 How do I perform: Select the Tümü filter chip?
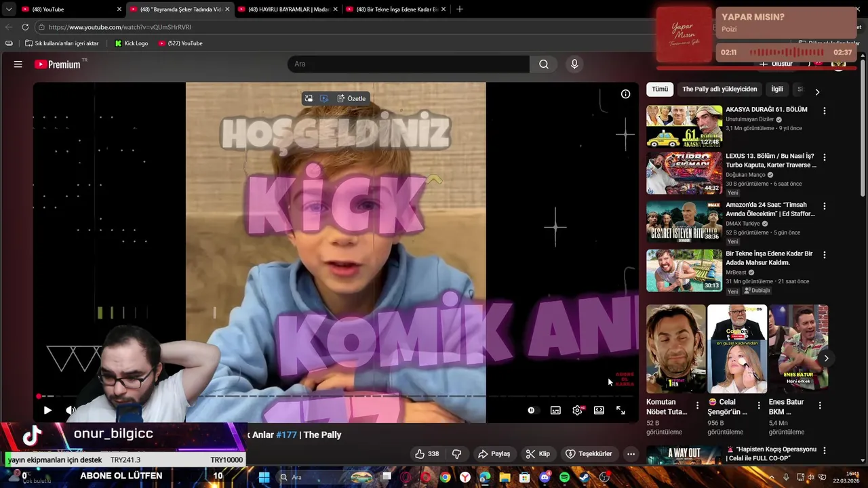coord(660,89)
